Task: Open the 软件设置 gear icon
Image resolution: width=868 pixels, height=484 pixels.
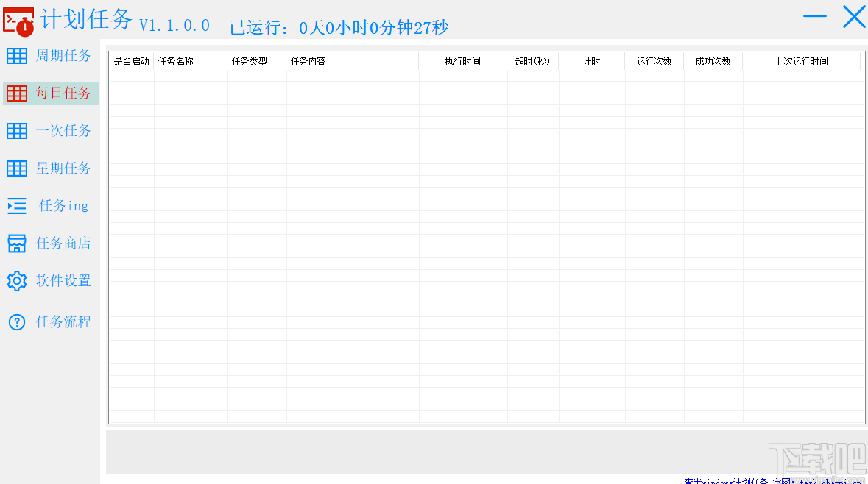Action: pyautogui.click(x=17, y=280)
